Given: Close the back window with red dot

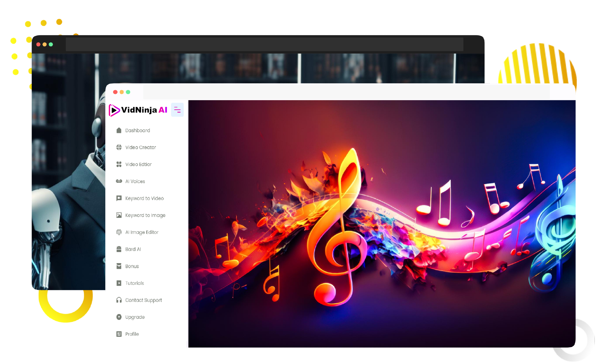Looking at the screenshot, I should click(38, 44).
